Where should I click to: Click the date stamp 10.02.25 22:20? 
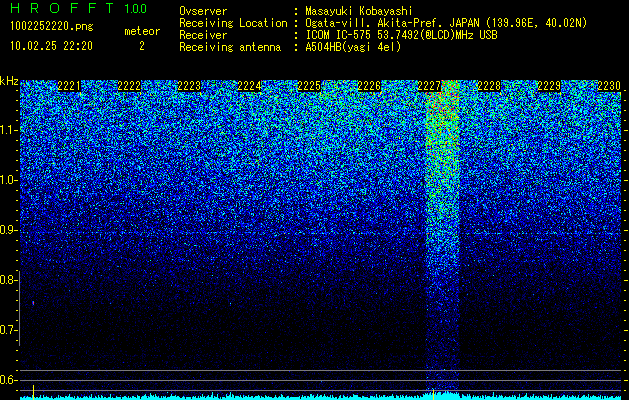[51, 46]
